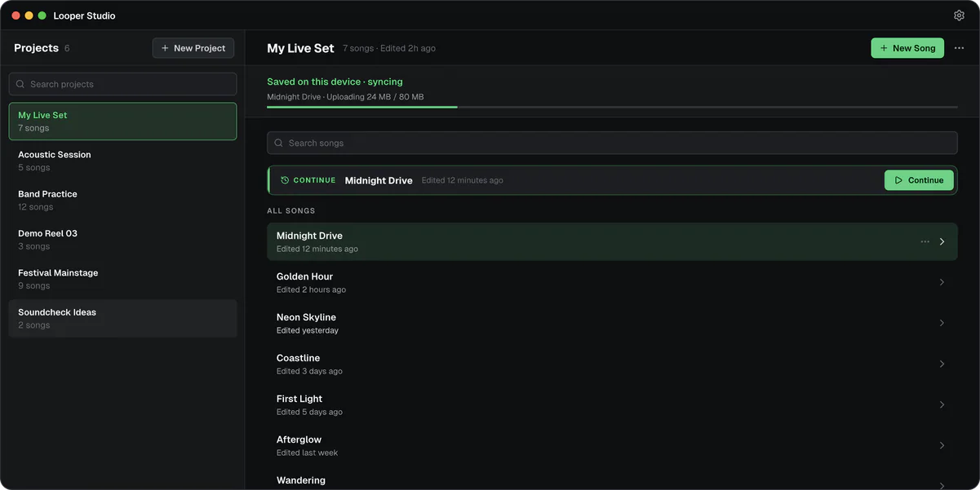
Task: Click 'Edited yesterday' under Neon Skyline
Action: 308,330
